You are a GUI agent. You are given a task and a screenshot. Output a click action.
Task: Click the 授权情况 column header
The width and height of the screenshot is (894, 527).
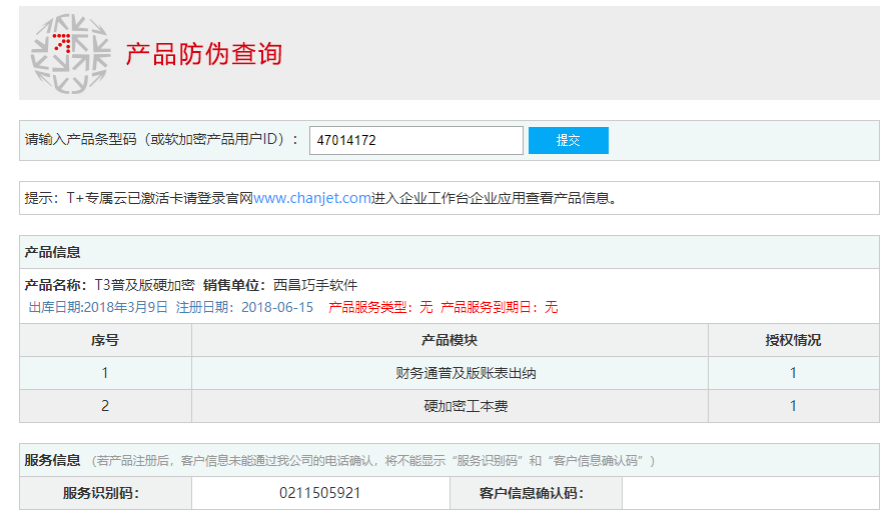click(x=794, y=340)
